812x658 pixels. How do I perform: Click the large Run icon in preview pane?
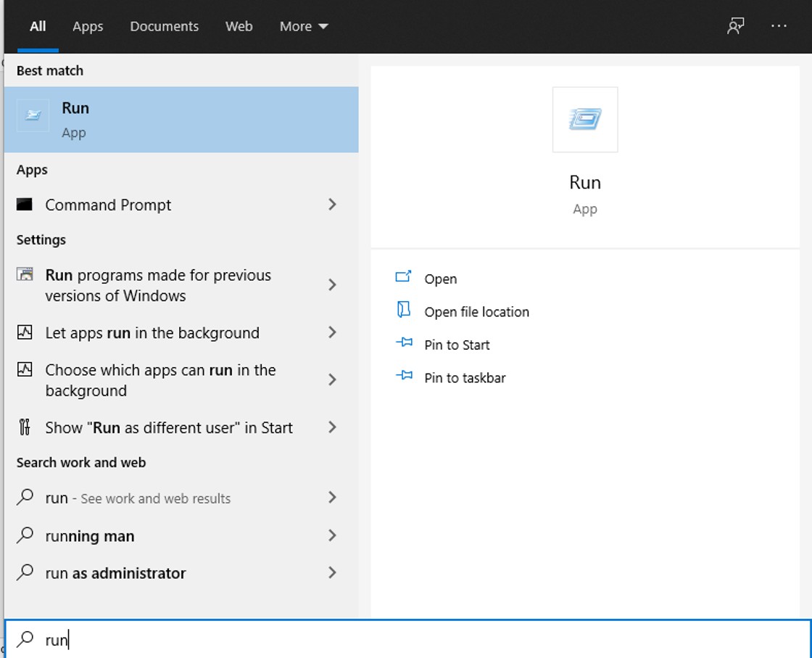(585, 120)
